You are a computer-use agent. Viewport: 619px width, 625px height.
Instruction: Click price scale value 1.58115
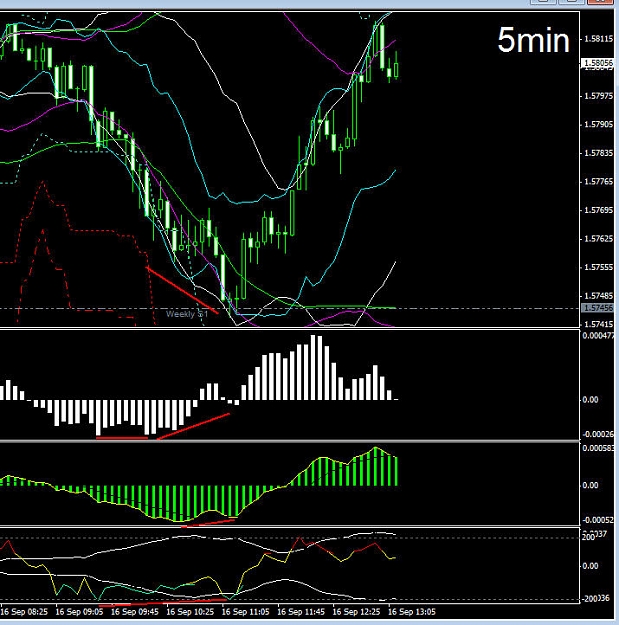(x=599, y=39)
